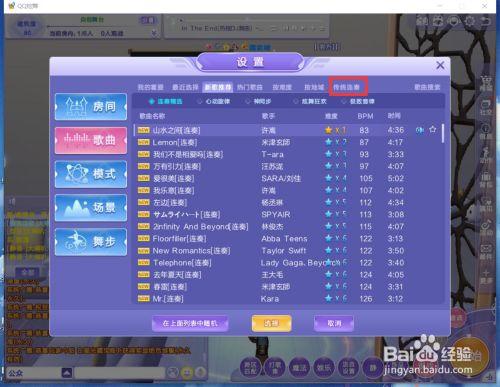Open game settings gear icon at top right

[x=470, y=21]
